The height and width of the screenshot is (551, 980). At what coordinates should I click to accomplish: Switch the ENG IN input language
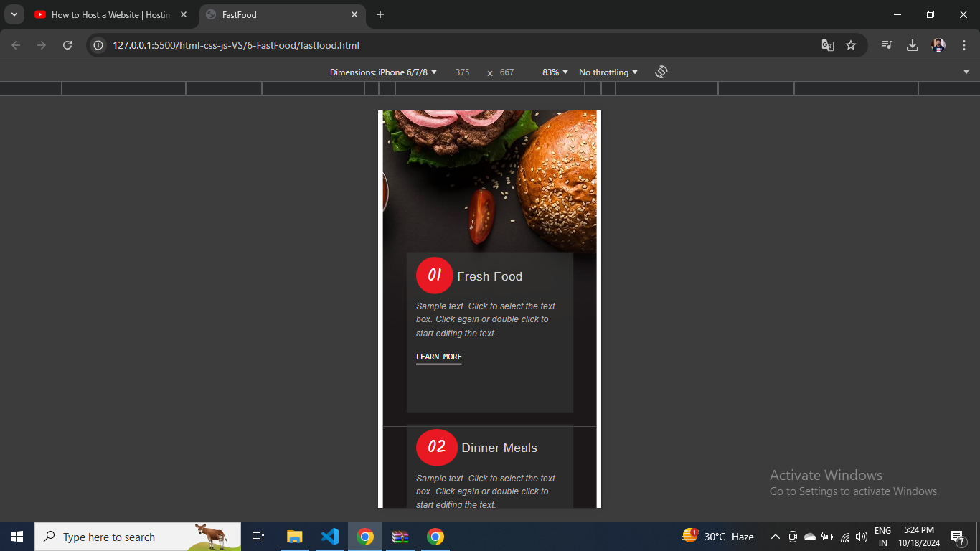883,537
